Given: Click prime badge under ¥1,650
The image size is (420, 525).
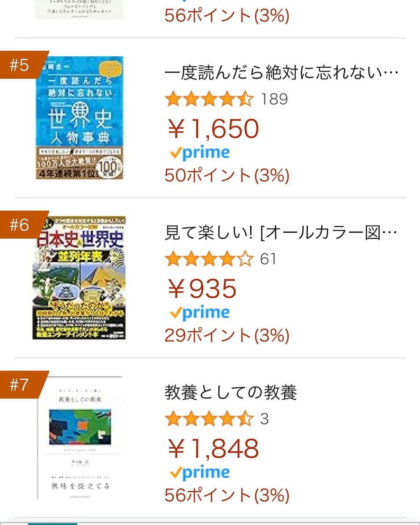Looking at the screenshot, I should (x=200, y=152).
